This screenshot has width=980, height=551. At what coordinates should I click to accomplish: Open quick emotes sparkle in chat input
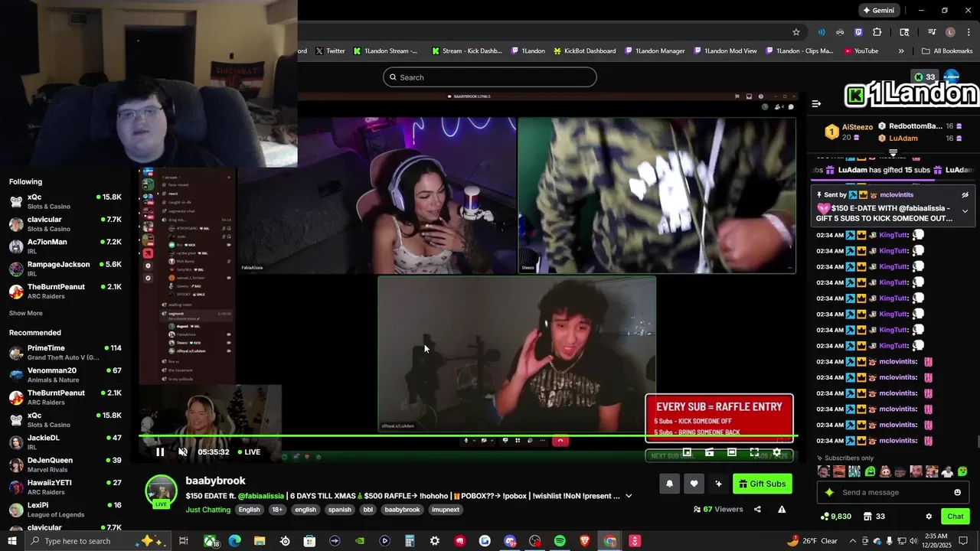pos(829,492)
